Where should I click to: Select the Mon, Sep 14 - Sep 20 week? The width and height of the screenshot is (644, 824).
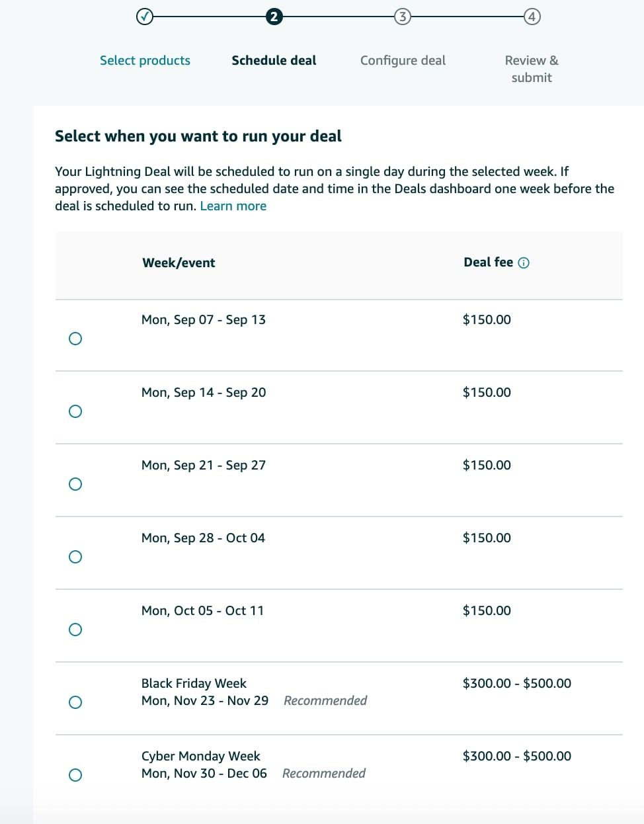pyautogui.click(x=75, y=411)
